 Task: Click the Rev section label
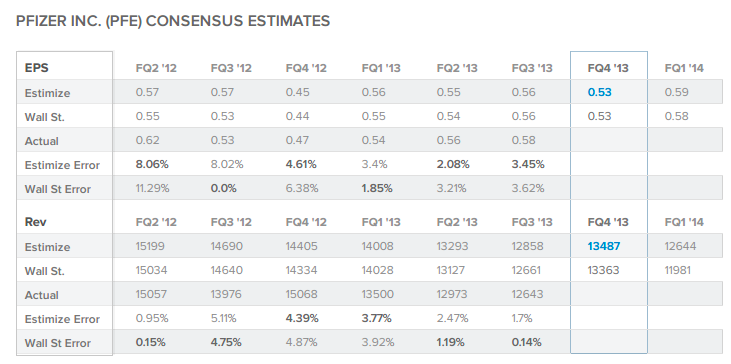(x=35, y=222)
